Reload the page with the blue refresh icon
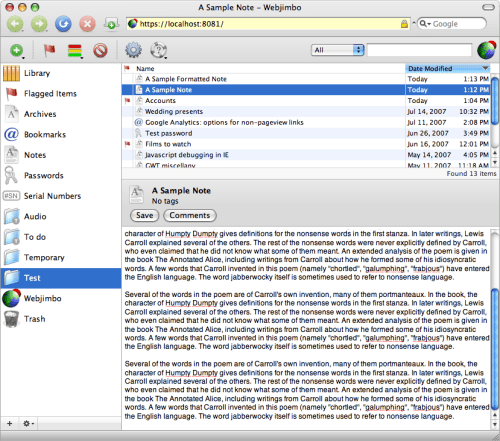Viewport: 500px width, 441px height. coord(63,24)
